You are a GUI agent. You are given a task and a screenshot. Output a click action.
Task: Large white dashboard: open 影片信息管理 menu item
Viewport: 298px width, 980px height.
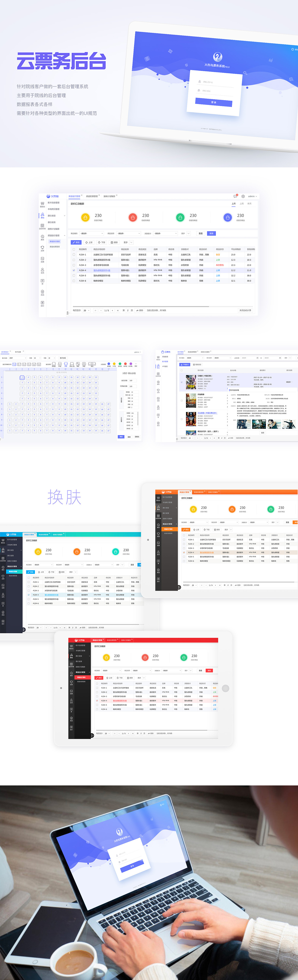[x=53, y=203]
